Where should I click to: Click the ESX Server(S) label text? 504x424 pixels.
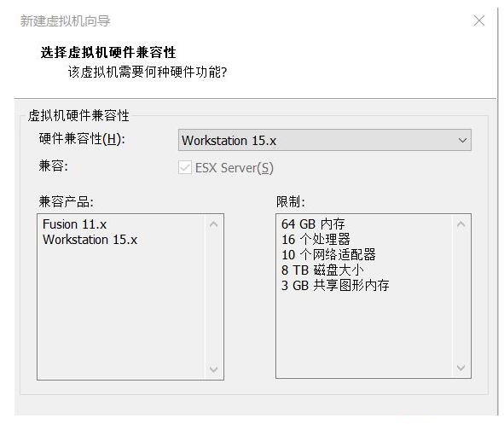(235, 168)
